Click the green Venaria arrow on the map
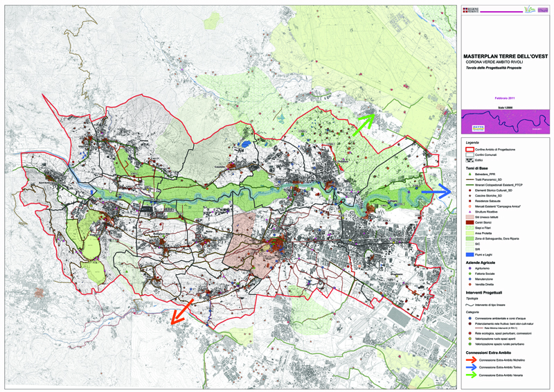Screen dimensions: 554x392 click(364, 125)
